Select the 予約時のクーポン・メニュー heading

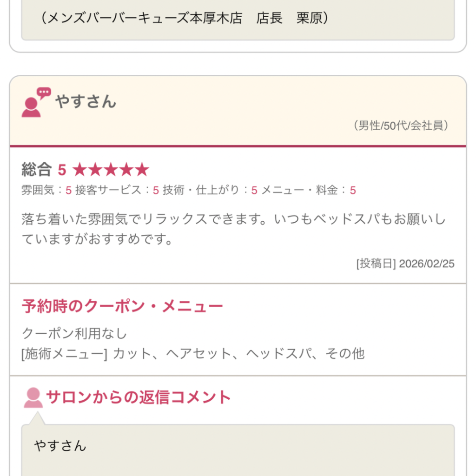122,306
